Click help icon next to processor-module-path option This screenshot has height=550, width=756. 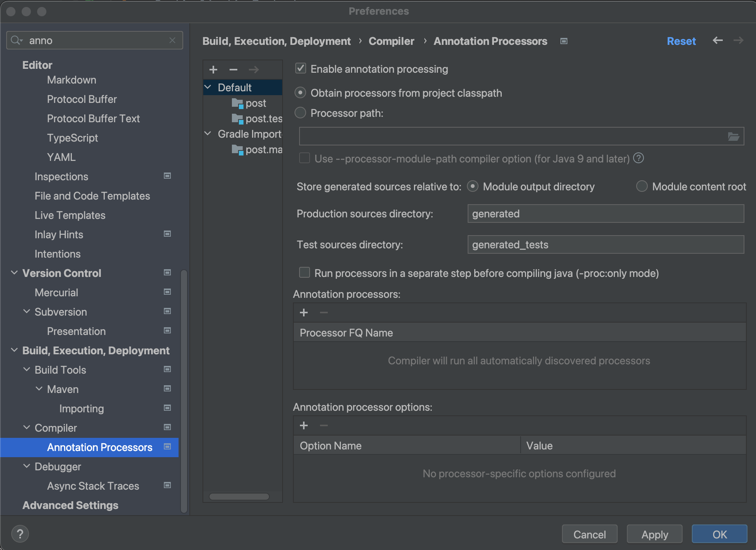[639, 158]
